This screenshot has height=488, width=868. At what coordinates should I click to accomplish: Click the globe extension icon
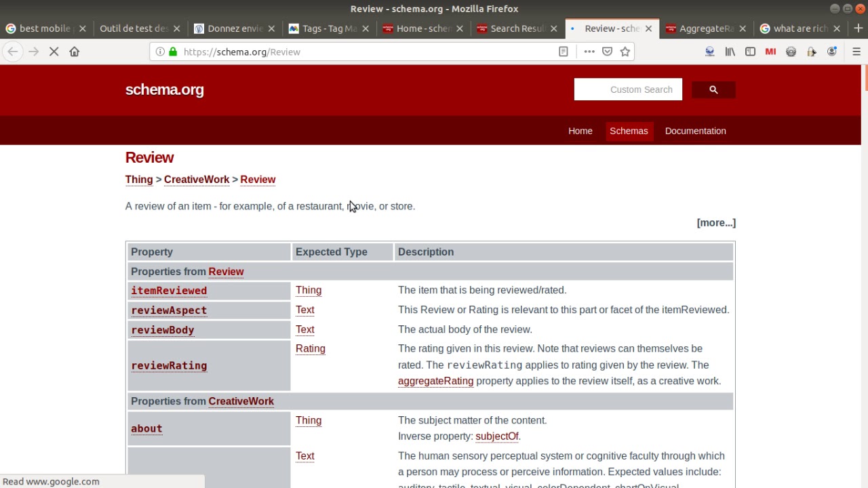(710, 52)
